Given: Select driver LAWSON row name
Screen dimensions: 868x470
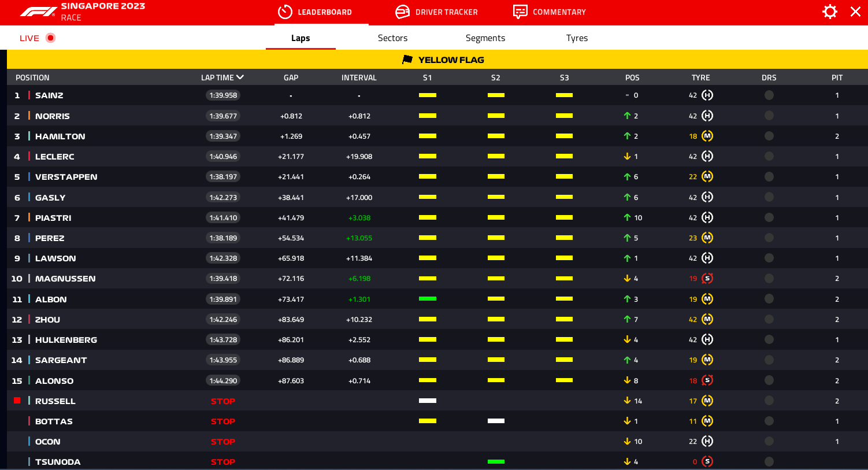Looking at the screenshot, I should tap(55, 258).
